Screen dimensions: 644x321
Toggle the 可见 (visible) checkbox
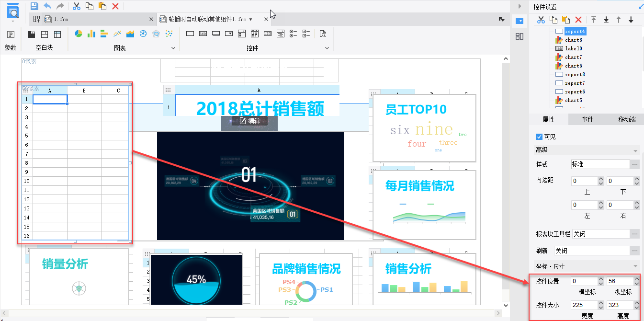pyautogui.click(x=540, y=137)
